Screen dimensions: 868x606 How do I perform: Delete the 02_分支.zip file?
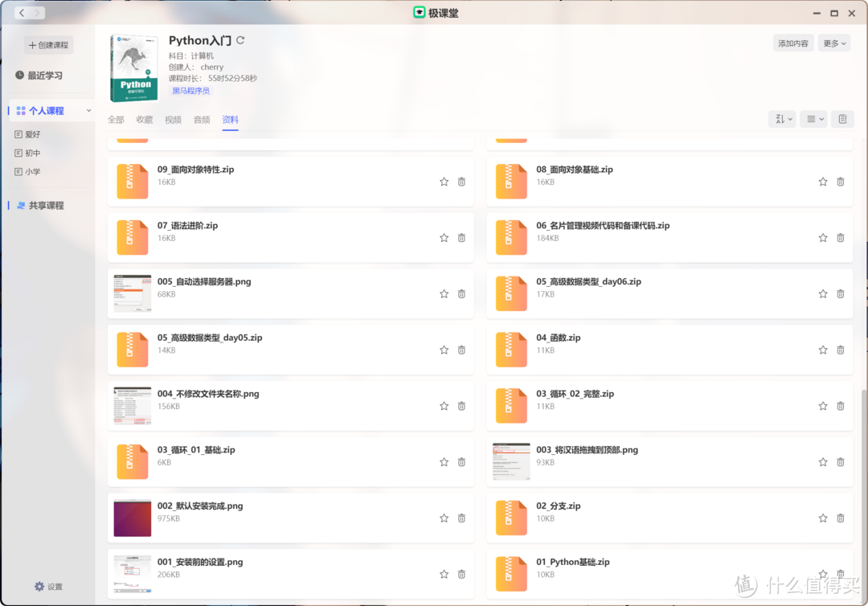pos(841,518)
